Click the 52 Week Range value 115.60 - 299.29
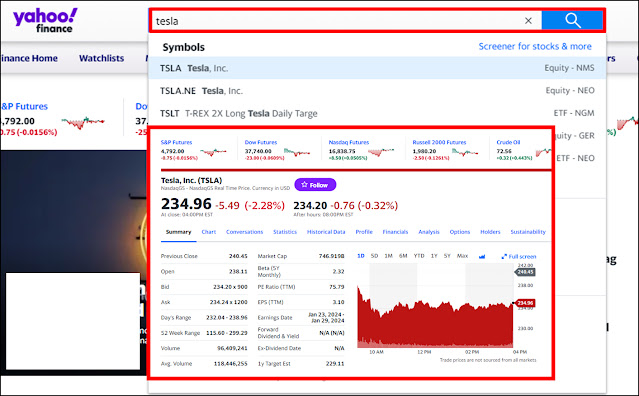Screen dimensions: 639x396 227,333
